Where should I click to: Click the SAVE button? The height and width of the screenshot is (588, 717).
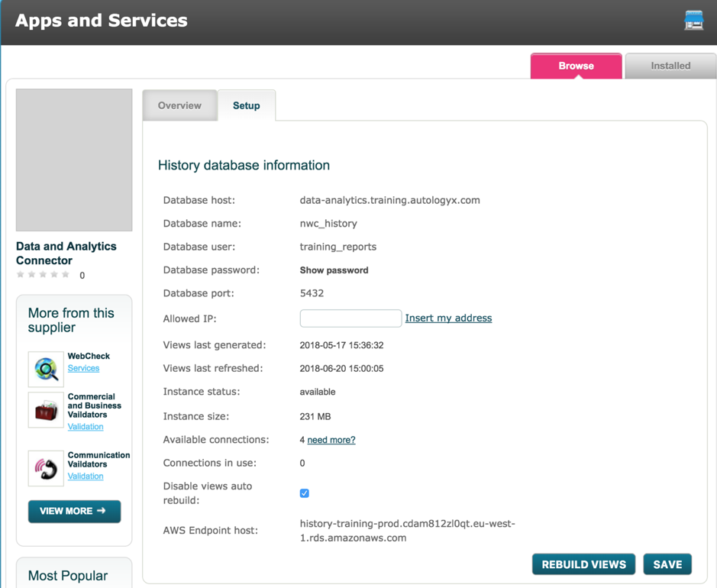667,564
